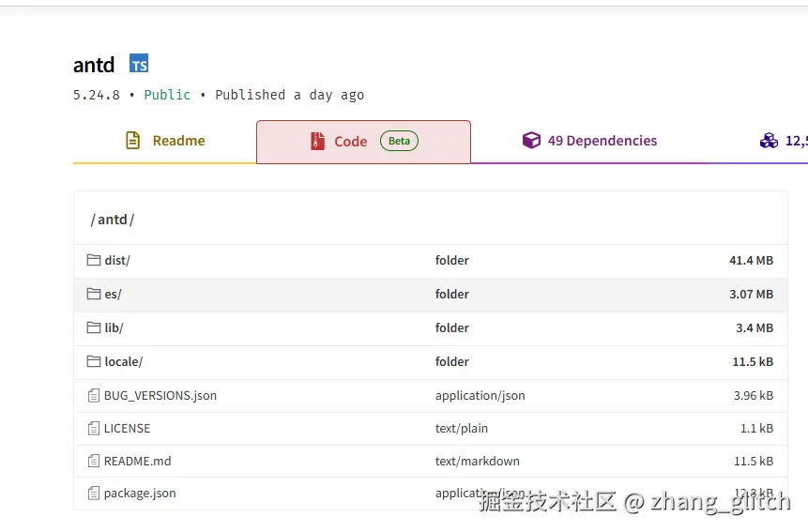Open the dist/ folder
Viewport: 808px width, 532px height.
pyautogui.click(x=117, y=261)
